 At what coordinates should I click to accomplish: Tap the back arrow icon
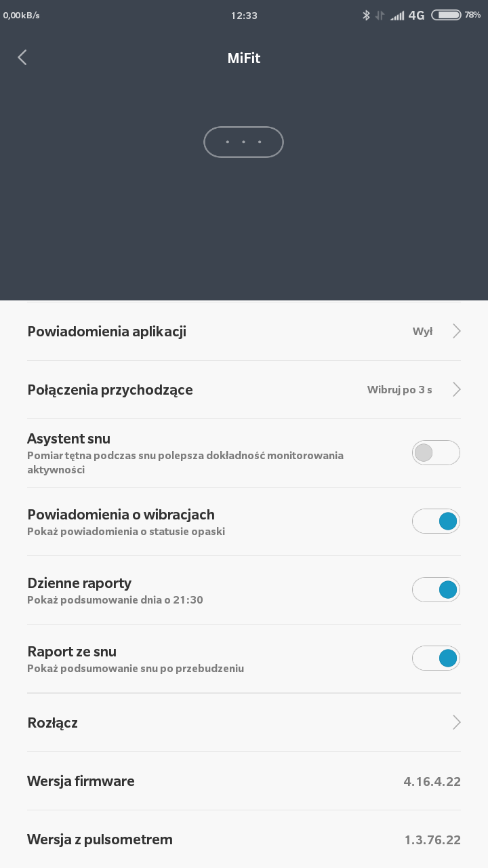(x=22, y=58)
